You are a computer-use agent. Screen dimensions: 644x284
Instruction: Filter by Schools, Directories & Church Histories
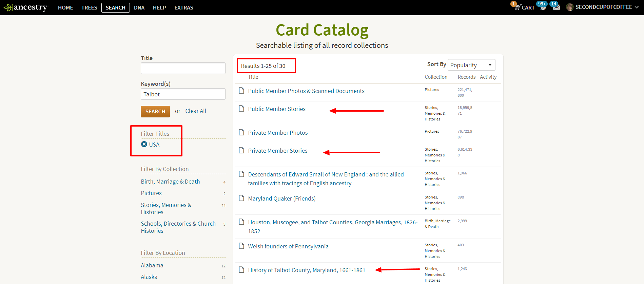(x=178, y=227)
